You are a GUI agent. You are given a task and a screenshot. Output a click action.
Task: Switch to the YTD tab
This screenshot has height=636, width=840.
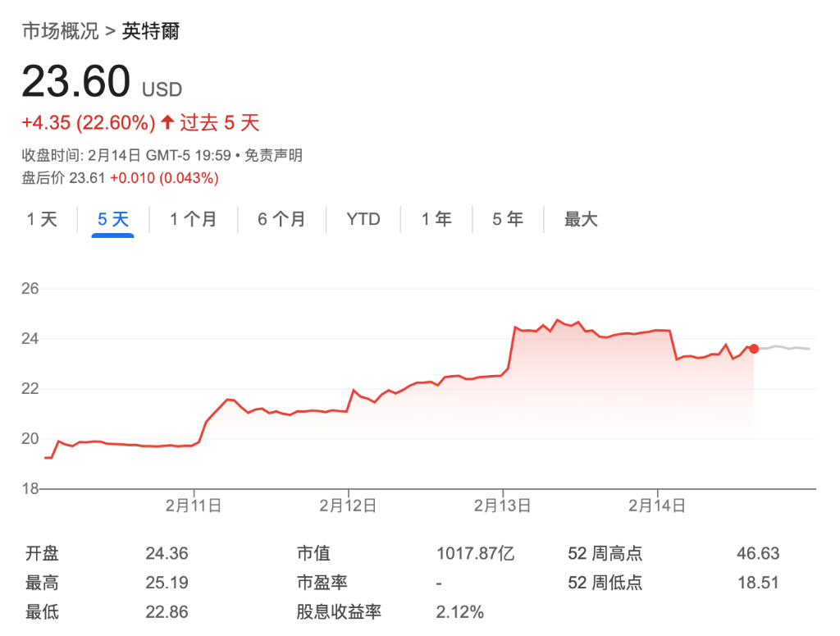click(363, 219)
